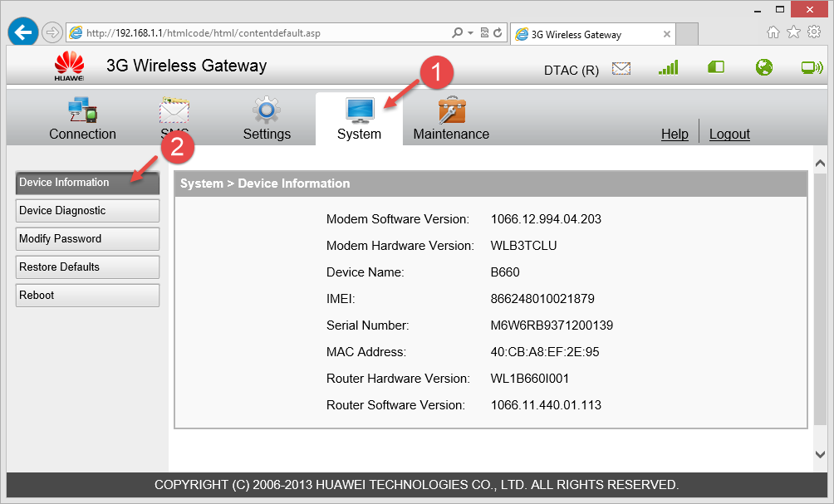Maximize the browser window
This screenshot has height=504, width=834.
coord(780,10)
